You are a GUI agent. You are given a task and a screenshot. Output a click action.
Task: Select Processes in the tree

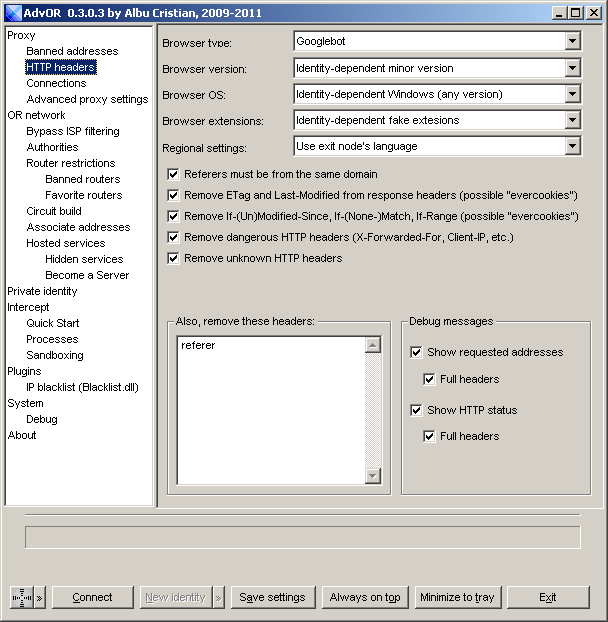tap(52, 340)
